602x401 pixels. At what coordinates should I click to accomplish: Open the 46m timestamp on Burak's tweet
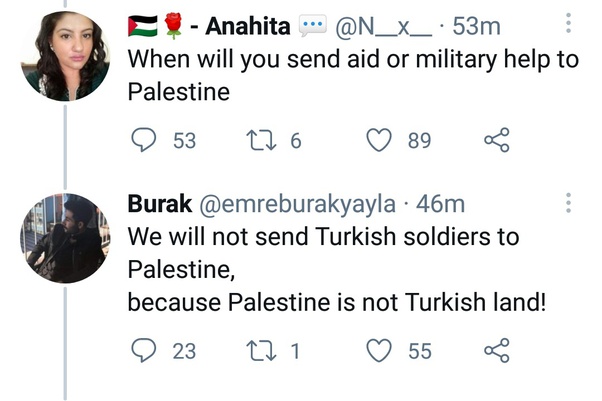[x=440, y=205]
